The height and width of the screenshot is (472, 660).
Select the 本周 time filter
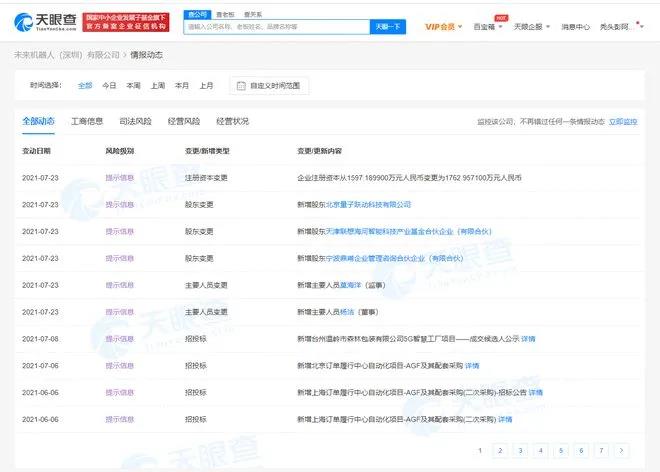click(133, 86)
